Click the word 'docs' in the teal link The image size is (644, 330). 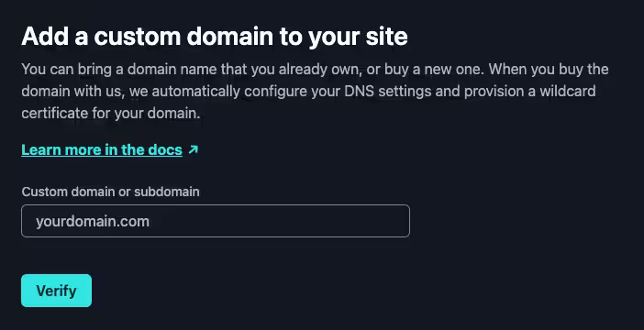tap(165, 149)
